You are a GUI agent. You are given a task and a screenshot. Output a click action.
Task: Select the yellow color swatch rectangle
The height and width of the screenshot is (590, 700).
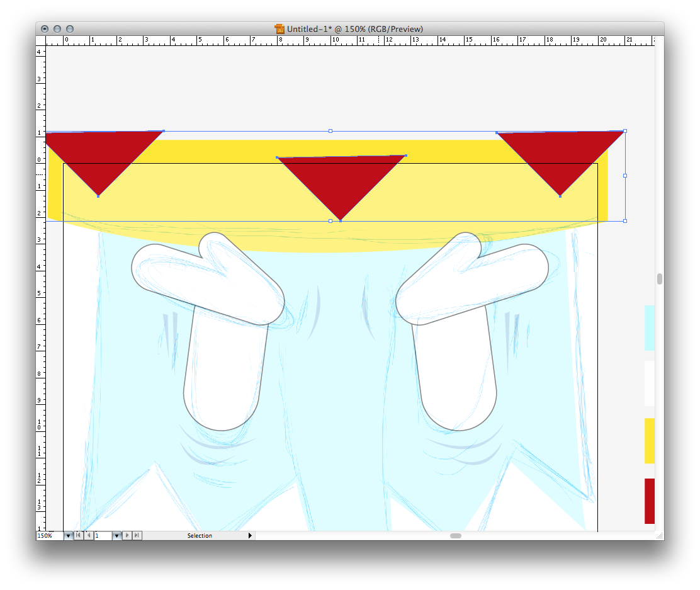(649, 441)
